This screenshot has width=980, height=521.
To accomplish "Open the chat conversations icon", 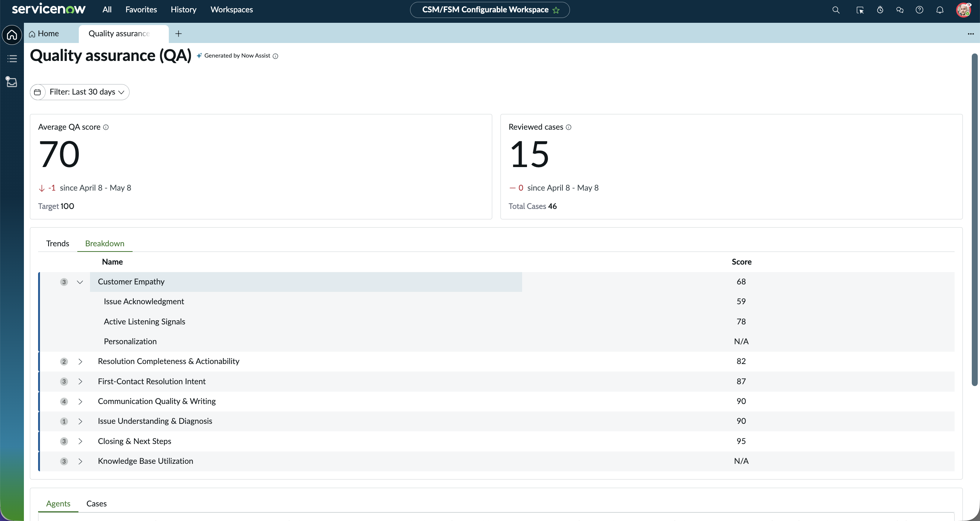I will 900,10.
